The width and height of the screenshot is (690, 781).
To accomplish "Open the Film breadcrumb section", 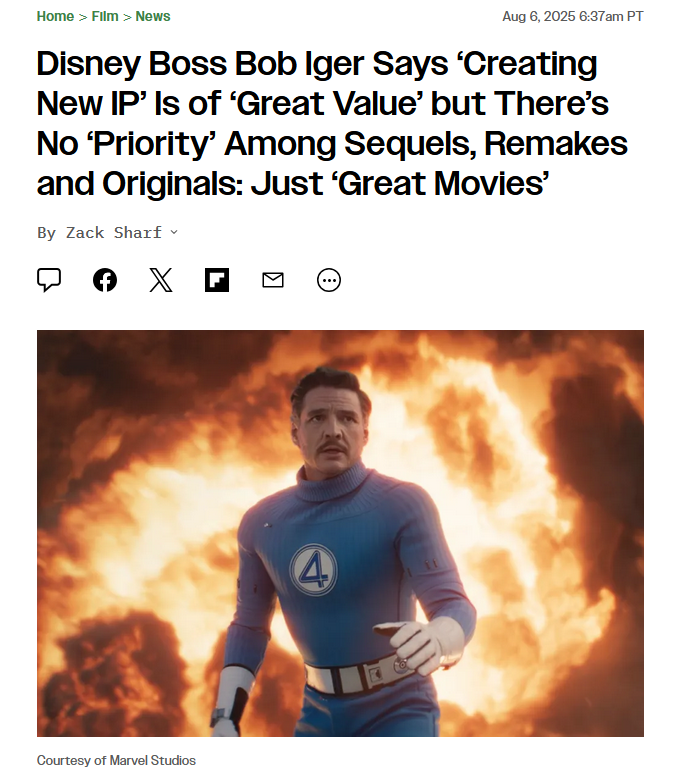I will pos(105,16).
